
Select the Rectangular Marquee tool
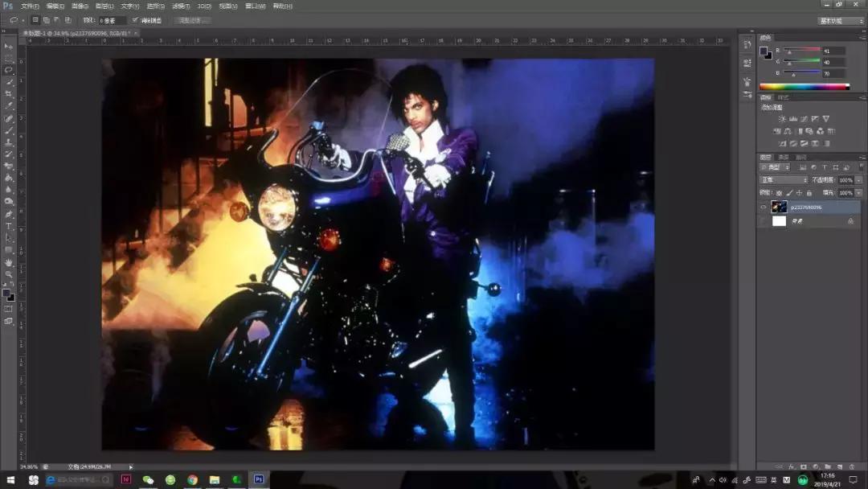pos(8,58)
